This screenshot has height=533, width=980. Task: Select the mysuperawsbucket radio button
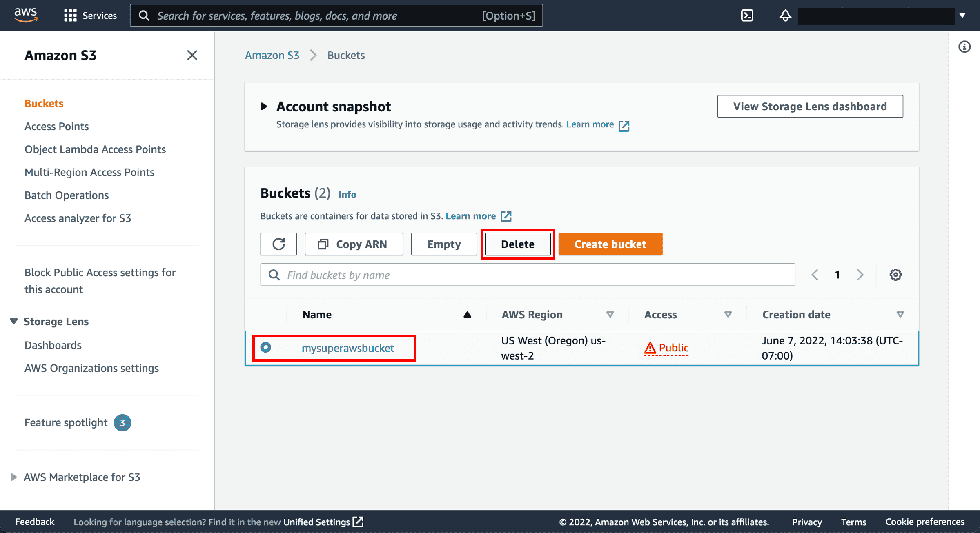click(265, 347)
